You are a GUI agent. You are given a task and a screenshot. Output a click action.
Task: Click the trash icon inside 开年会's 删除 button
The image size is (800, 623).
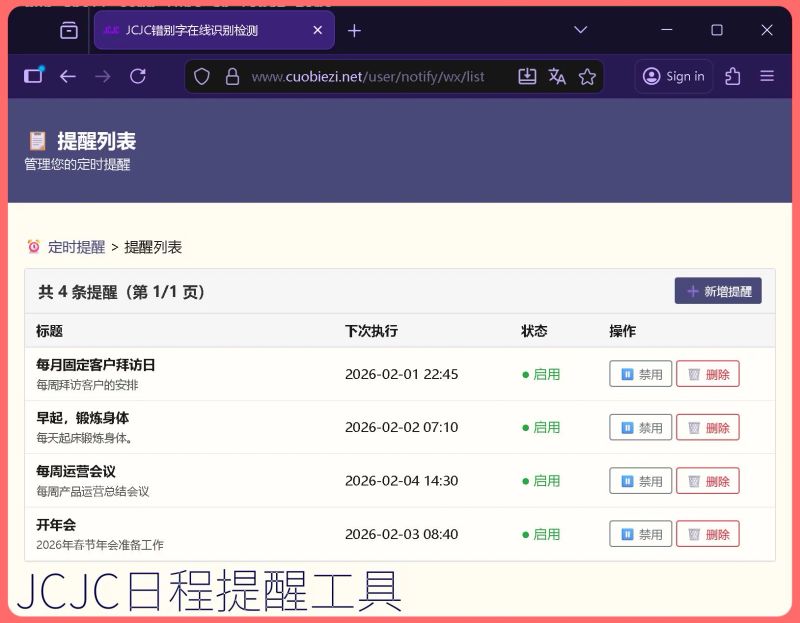(693, 534)
